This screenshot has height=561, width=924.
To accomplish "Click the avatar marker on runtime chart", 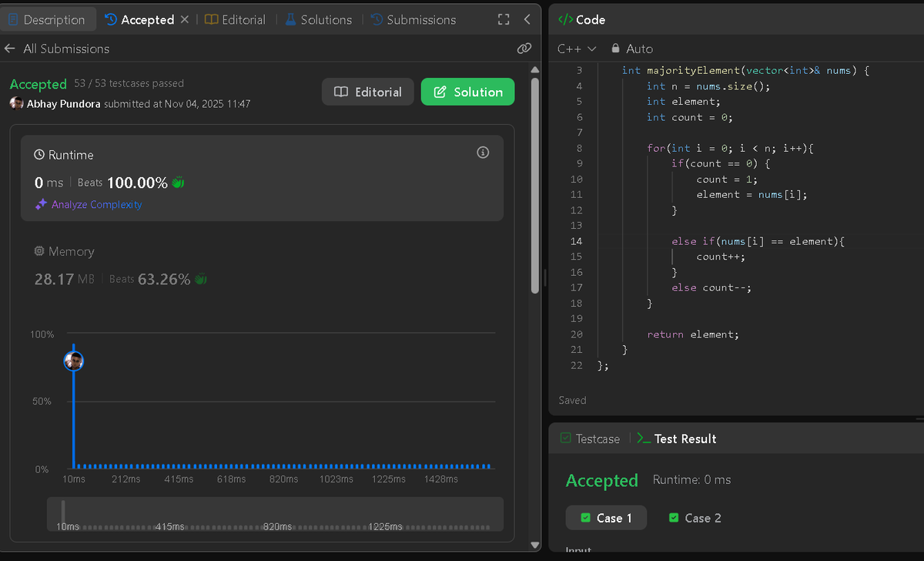I will tap(73, 361).
